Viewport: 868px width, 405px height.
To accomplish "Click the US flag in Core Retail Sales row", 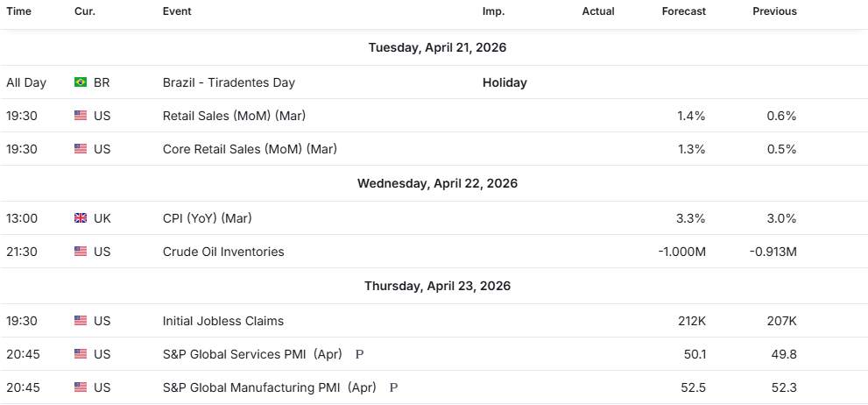I will (81, 149).
